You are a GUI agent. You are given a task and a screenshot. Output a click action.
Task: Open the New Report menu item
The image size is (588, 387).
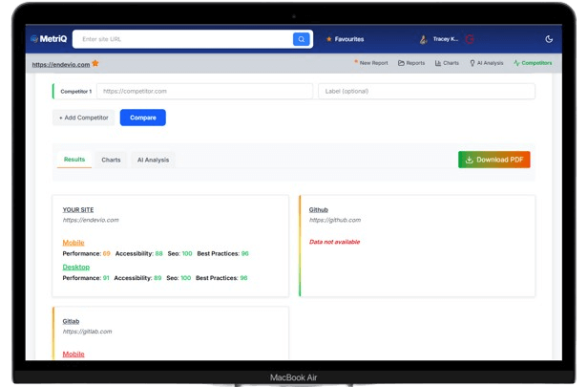371,63
